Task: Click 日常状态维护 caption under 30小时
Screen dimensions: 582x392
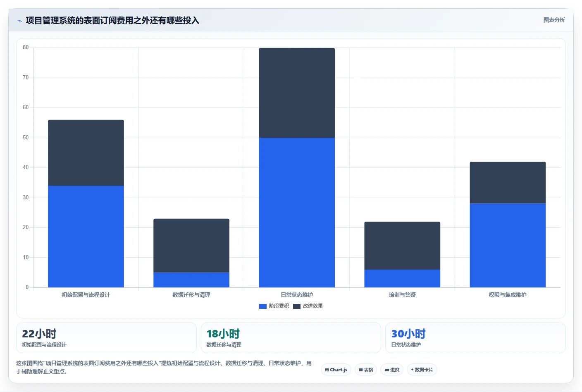Action: [406, 345]
